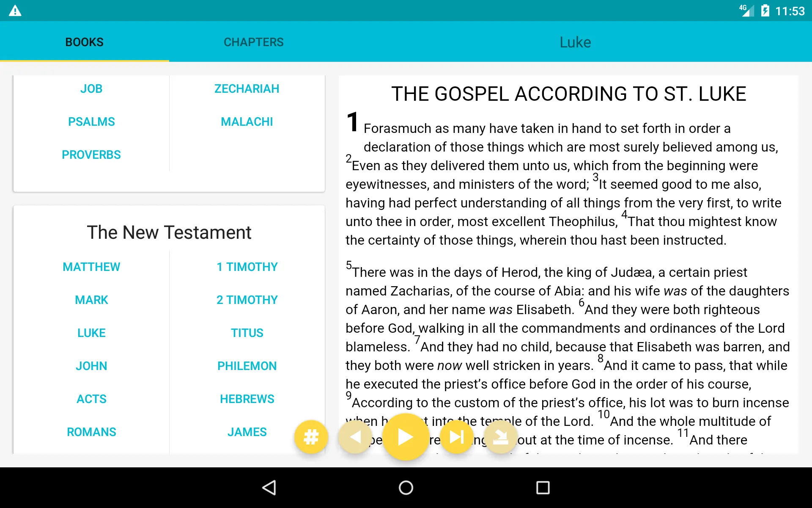812x508 pixels.
Task: Select PSALMS from the books list
Action: tap(91, 121)
